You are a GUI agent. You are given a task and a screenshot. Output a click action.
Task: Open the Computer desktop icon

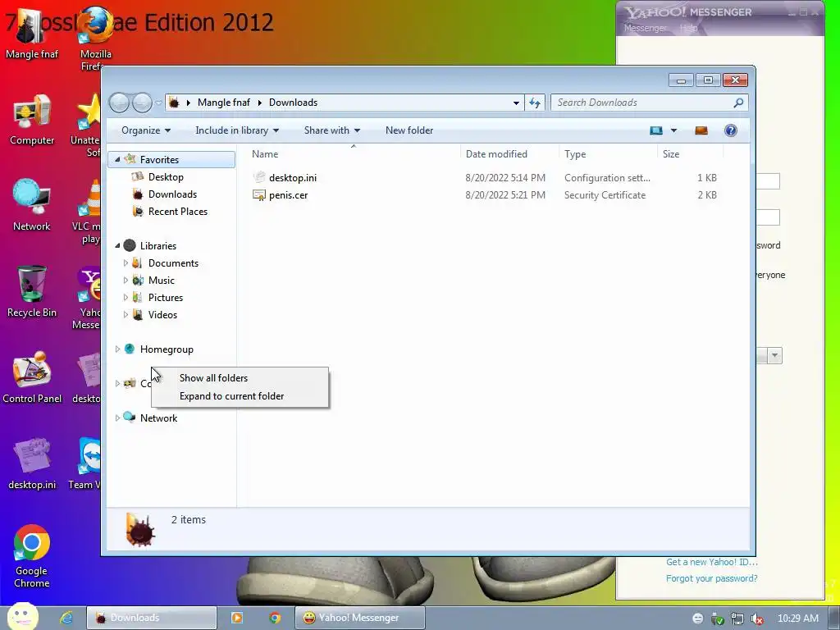pos(32,120)
